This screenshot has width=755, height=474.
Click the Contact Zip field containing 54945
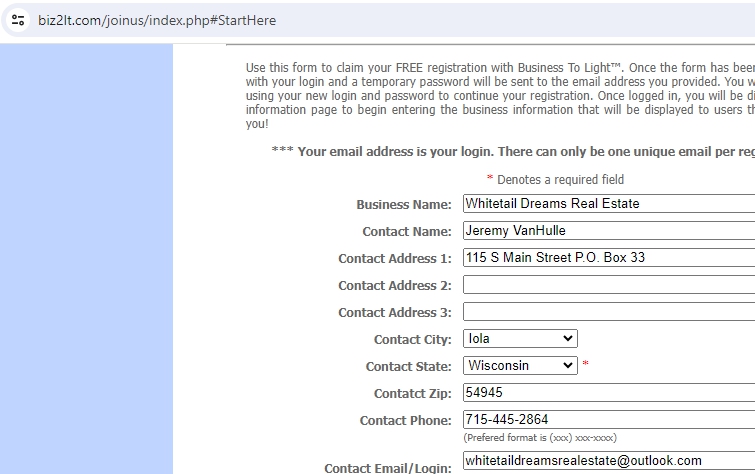click(x=608, y=393)
